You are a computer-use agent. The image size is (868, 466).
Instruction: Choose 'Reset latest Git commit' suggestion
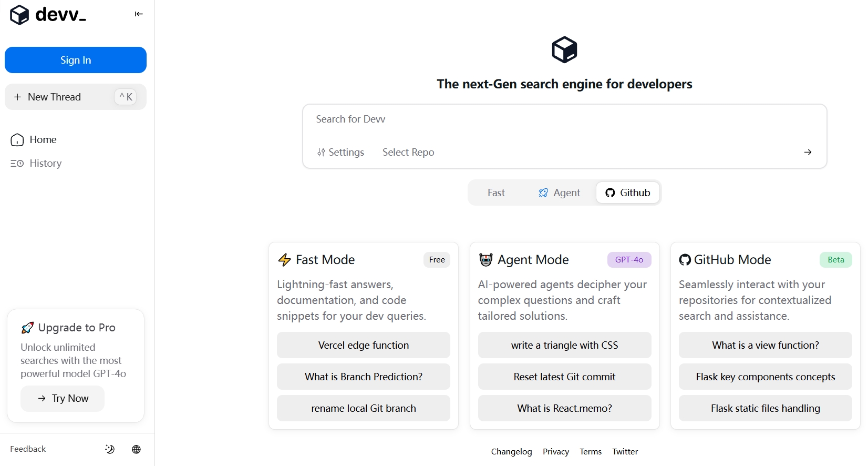[564, 377]
